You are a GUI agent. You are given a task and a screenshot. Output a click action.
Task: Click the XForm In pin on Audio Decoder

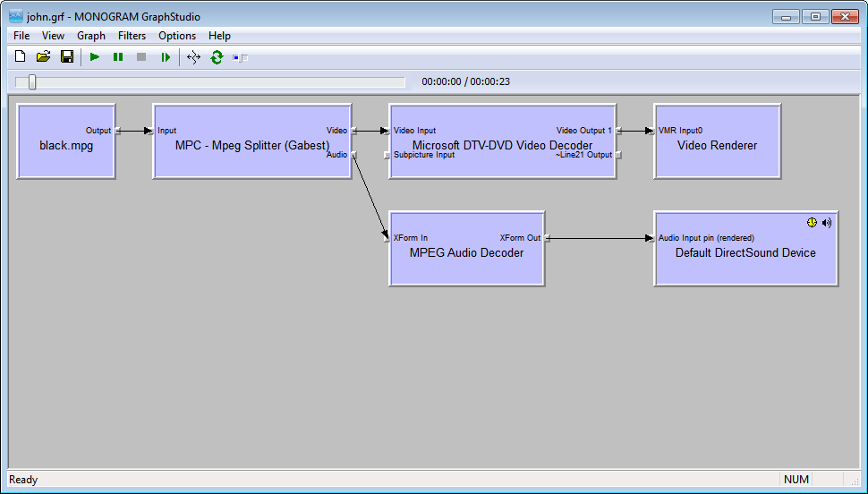[x=387, y=238]
